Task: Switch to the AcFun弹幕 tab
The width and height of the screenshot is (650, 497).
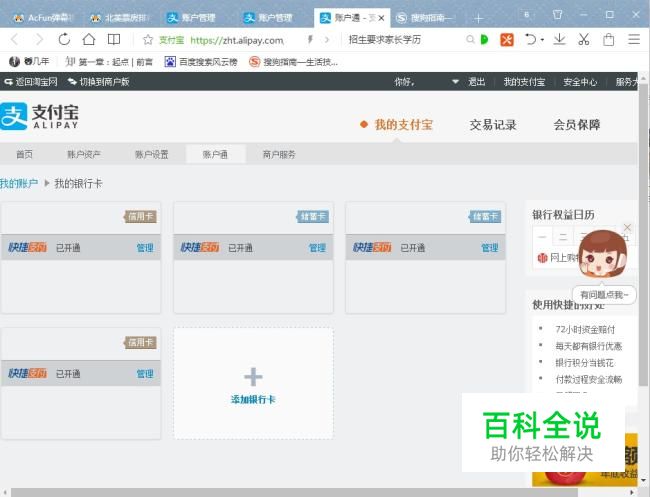Action: tap(43, 18)
